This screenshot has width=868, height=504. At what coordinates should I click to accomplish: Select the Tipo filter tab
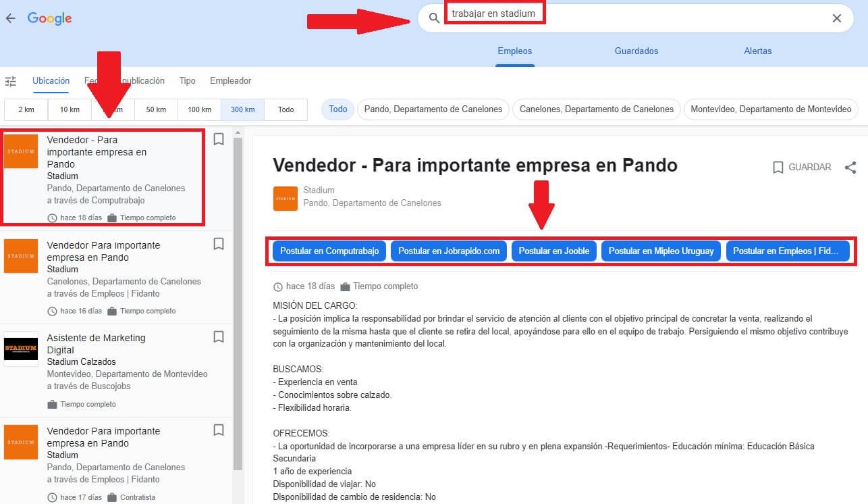[188, 81]
